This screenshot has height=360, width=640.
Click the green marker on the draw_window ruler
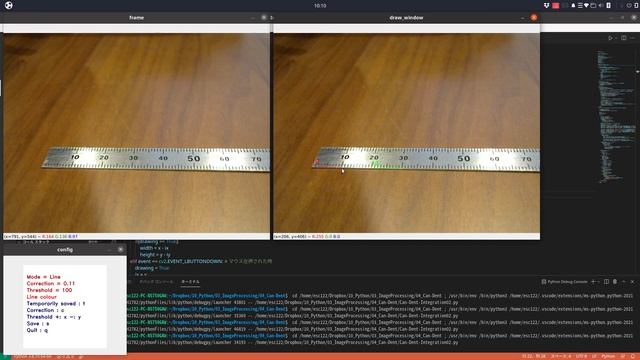376,164
